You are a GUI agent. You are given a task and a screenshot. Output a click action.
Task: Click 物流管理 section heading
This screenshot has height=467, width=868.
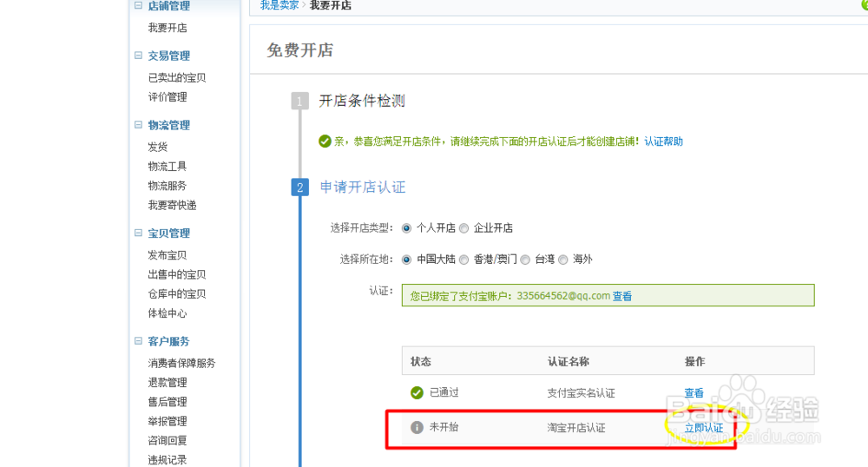169,125
